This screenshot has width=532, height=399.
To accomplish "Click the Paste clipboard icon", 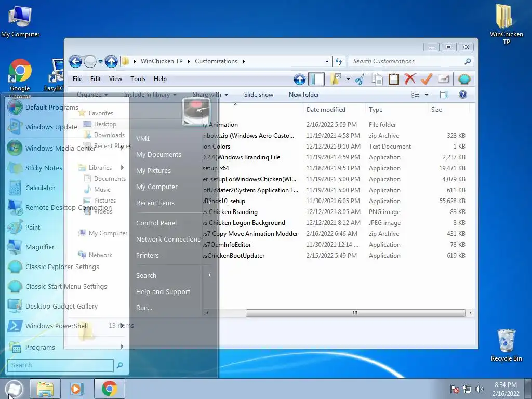I will pos(394,79).
